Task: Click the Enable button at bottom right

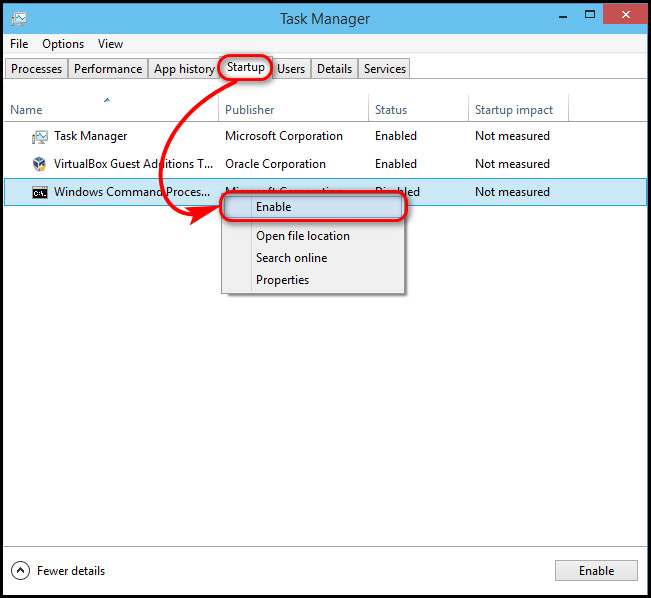Action: (596, 571)
